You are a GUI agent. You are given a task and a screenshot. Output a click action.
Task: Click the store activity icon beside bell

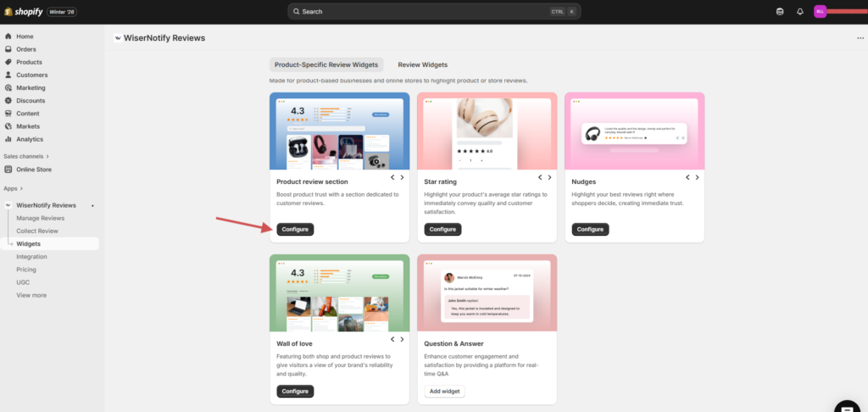[x=780, y=12]
